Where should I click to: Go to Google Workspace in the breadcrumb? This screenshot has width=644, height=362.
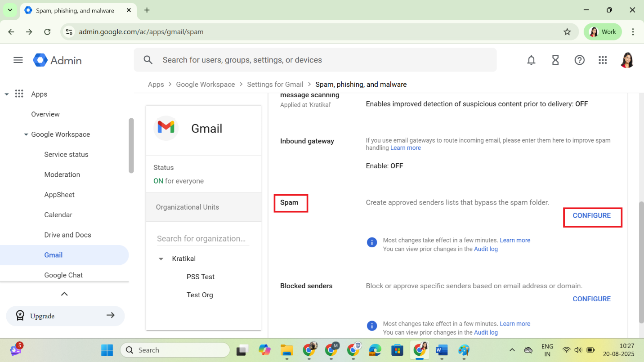206,85
